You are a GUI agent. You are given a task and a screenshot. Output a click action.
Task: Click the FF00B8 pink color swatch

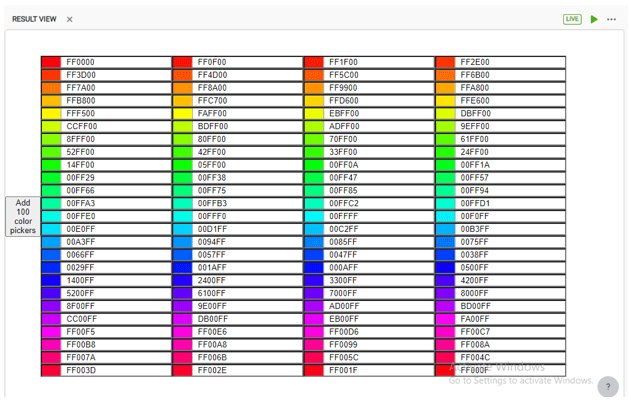(x=51, y=345)
